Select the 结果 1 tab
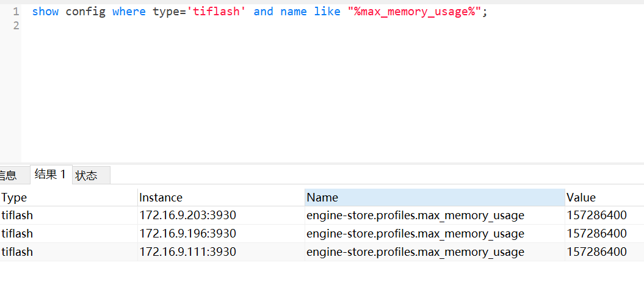 pyautogui.click(x=51, y=175)
